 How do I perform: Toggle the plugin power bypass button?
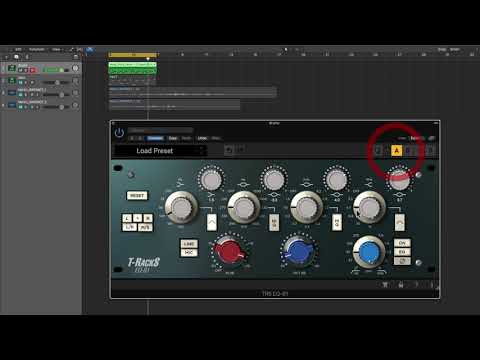[119, 133]
